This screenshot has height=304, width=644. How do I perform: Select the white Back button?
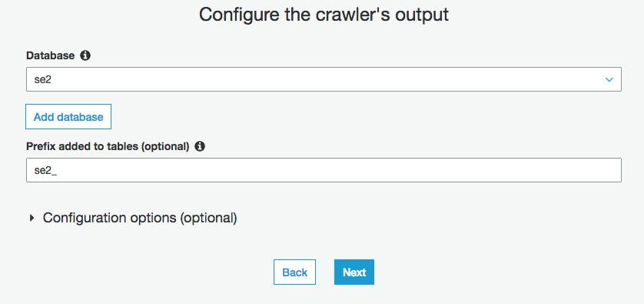[295, 272]
